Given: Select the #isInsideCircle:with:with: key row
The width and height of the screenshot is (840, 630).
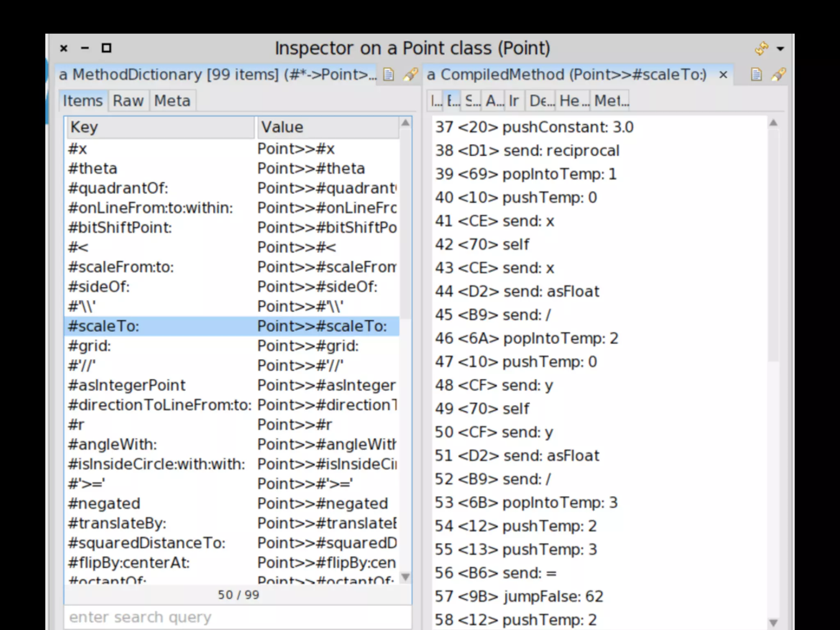Looking at the screenshot, I should pos(232,464).
